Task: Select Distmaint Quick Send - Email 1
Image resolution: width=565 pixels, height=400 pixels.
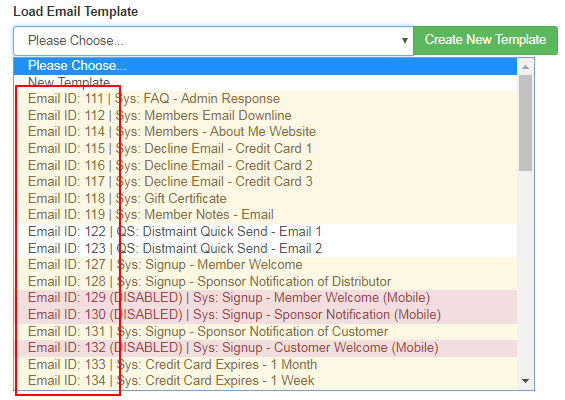Action: pos(265,232)
